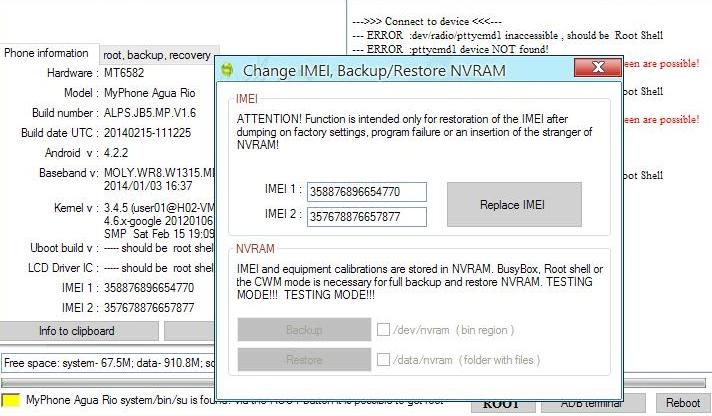Click the ROOT button

click(x=501, y=404)
